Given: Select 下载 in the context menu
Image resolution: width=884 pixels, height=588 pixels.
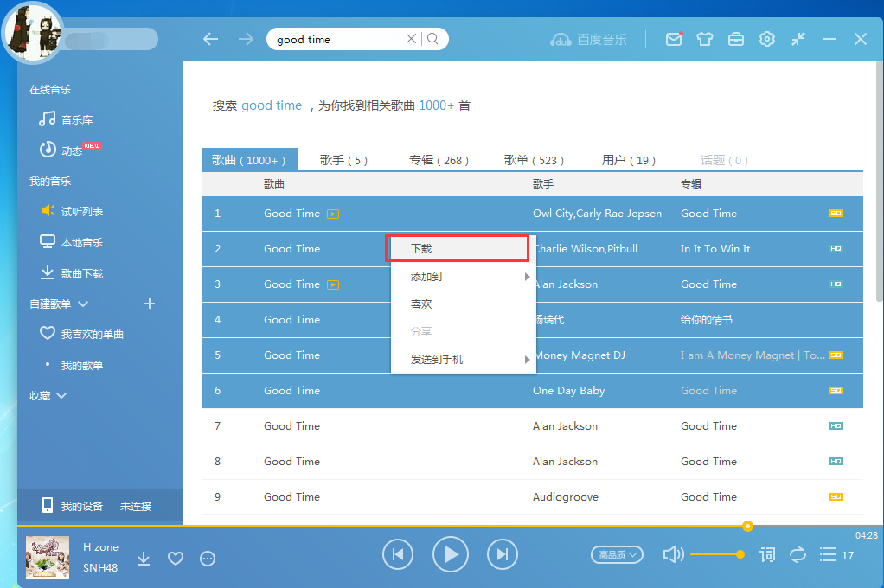Looking at the screenshot, I should 457,248.
